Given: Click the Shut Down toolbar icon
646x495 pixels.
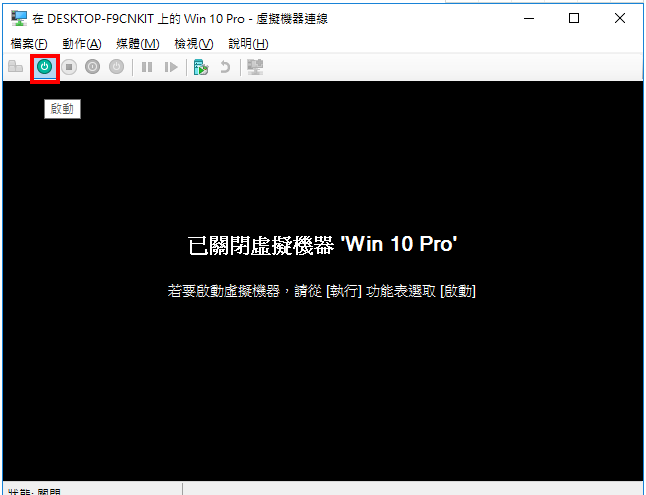Looking at the screenshot, I should point(92,67).
